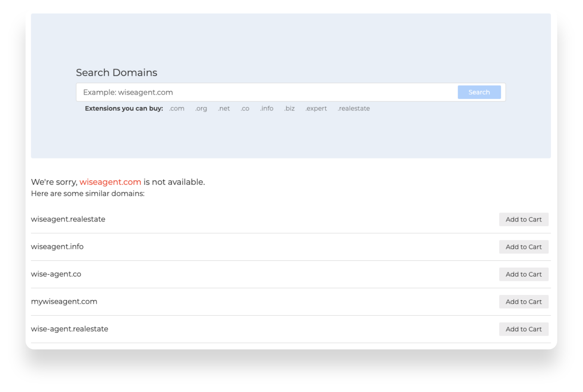Select the .com extension label

(177, 108)
